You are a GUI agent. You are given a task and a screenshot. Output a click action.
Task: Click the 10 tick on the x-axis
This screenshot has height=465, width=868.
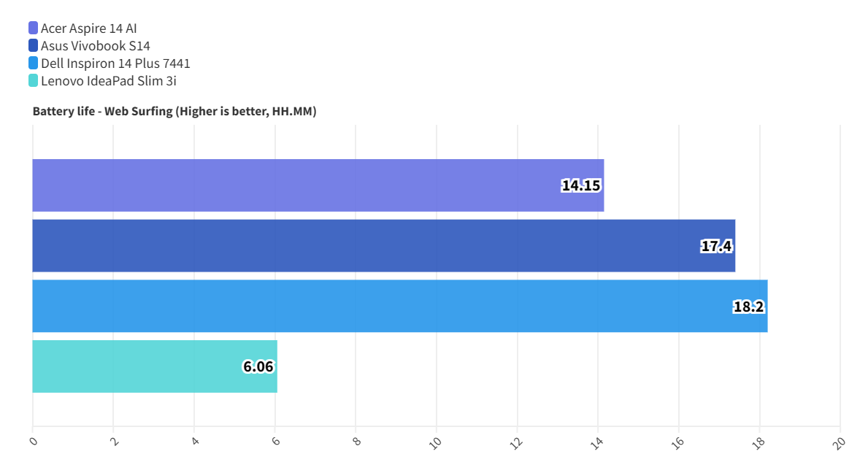pos(437,442)
